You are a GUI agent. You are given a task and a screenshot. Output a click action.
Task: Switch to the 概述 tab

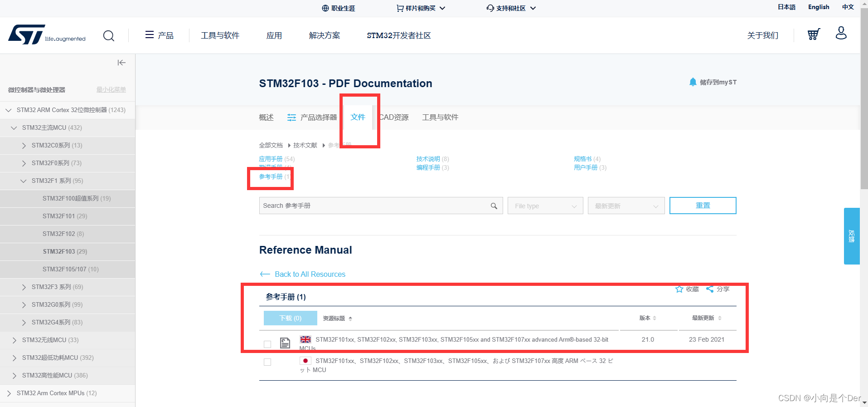[266, 118]
